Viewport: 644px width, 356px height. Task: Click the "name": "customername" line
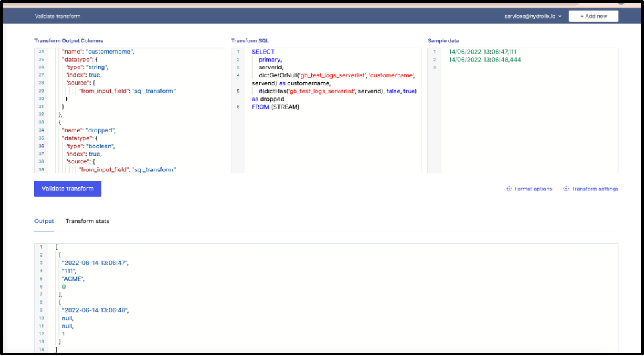98,52
